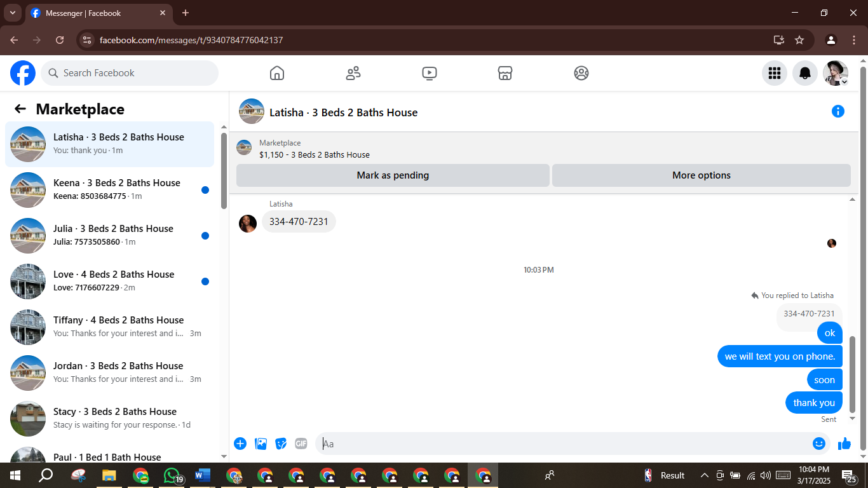This screenshot has width=868, height=488.
Task: Click the sent message 'we will text you on phone.'
Action: coord(780,356)
